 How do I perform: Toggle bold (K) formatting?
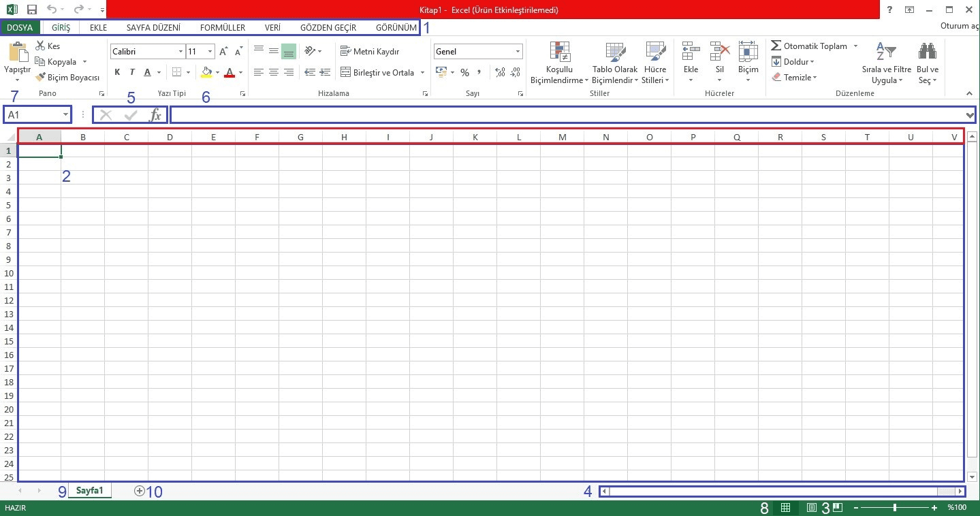coord(117,72)
